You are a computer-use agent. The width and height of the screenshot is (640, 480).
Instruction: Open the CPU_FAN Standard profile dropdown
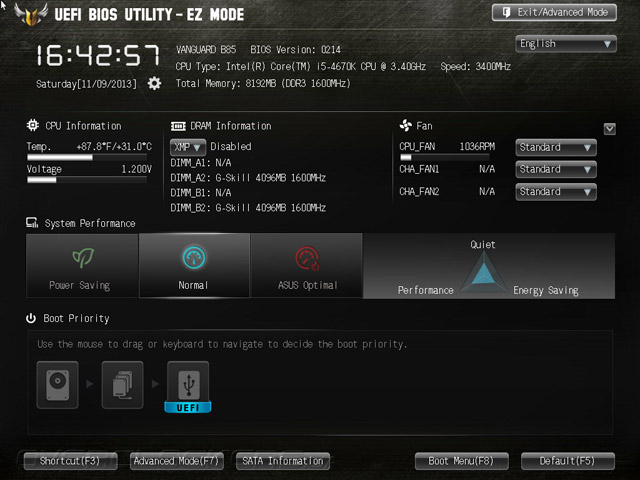click(556, 147)
